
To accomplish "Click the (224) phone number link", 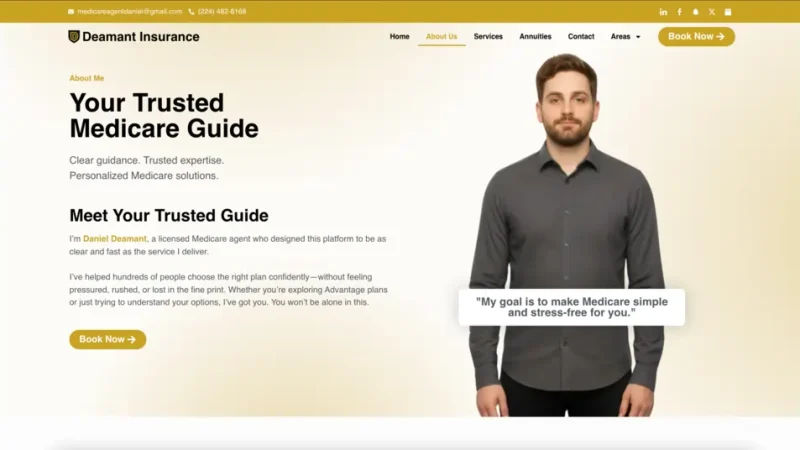I will tap(222, 12).
